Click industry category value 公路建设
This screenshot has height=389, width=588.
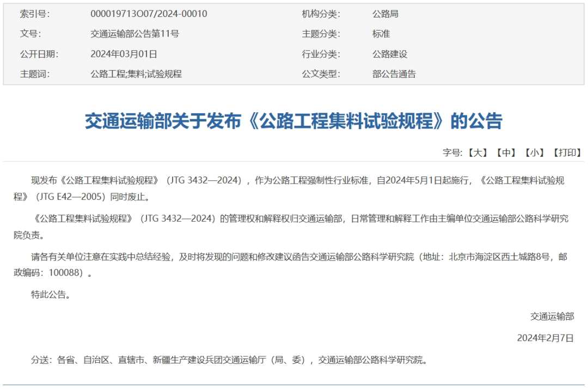[390, 54]
